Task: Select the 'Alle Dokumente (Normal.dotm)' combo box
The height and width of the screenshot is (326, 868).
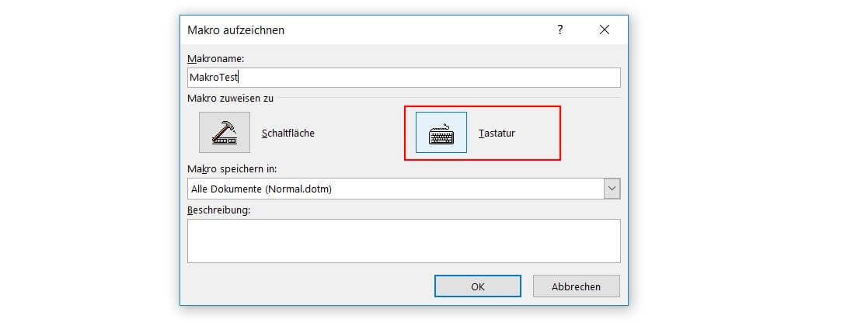Action: 404,189
